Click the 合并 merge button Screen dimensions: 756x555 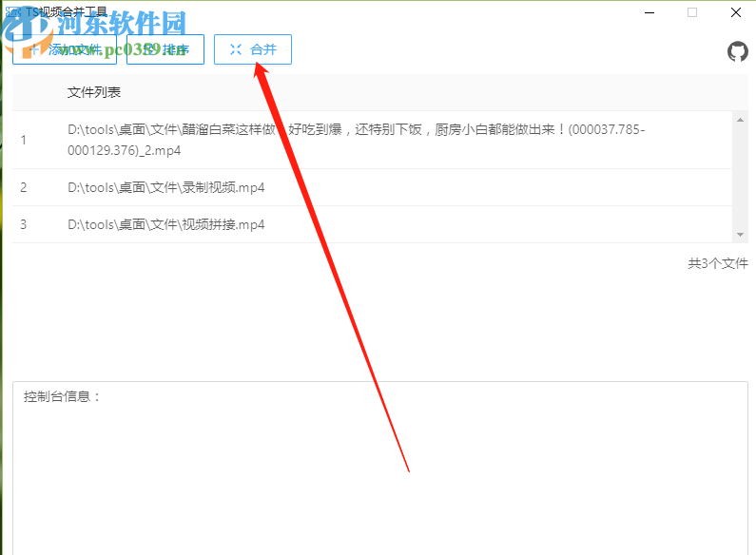[253, 49]
